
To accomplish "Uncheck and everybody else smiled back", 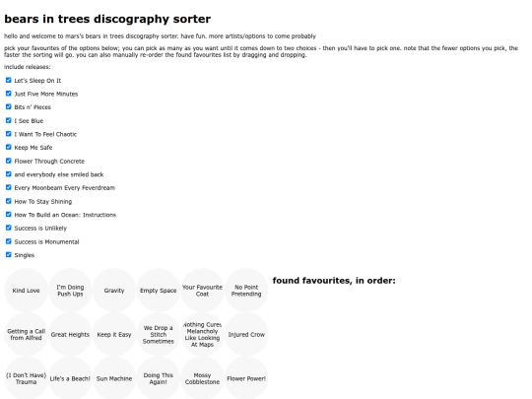I will click(9, 174).
